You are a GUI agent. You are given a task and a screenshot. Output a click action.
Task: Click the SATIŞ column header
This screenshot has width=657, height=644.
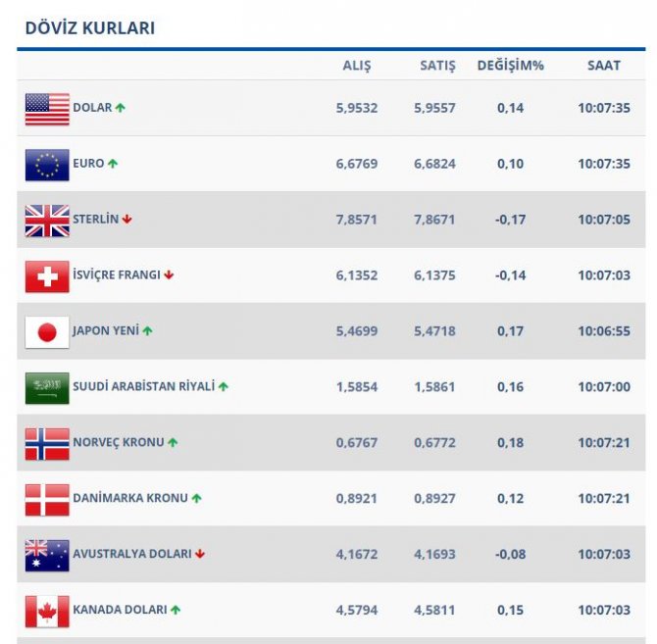point(437,66)
